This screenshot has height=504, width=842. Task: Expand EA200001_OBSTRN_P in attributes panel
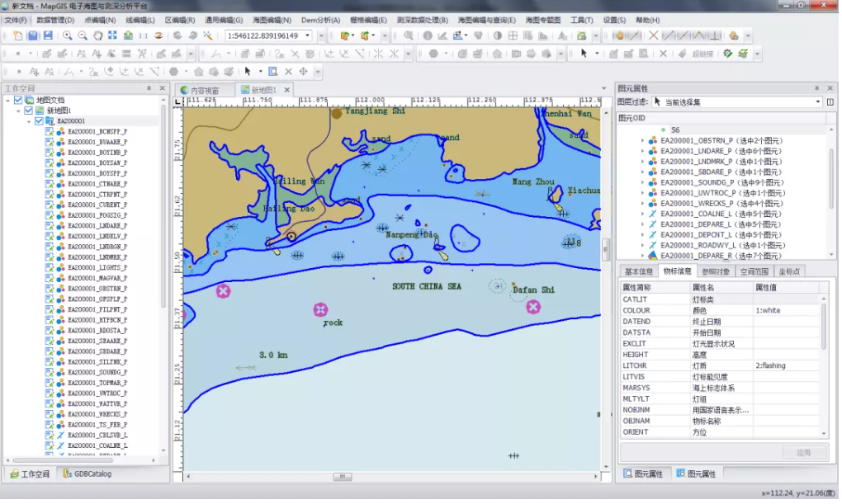click(642, 140)
